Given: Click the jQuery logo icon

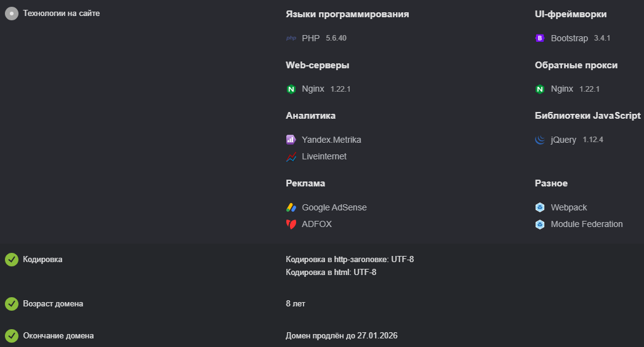Looking at the screenshot, I should coord(540,140).
